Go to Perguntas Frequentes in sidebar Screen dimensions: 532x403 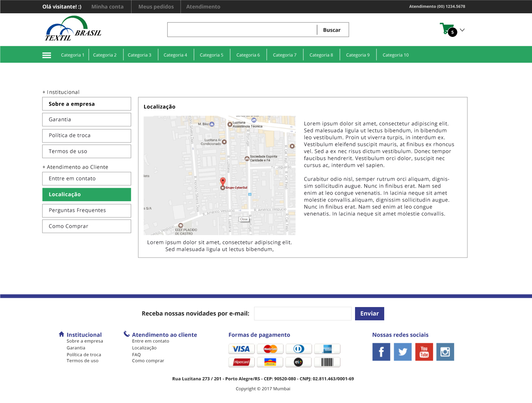pyautogui.click(x=86, y=210)
